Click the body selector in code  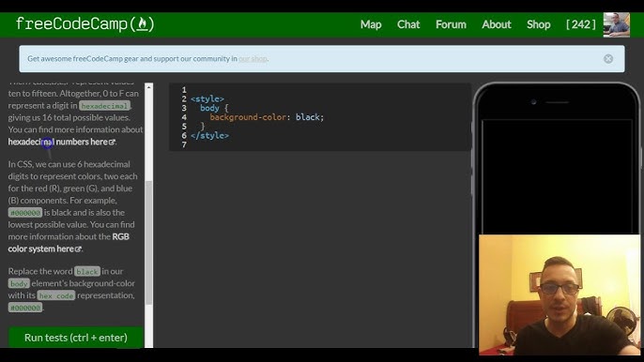(209, 108)
